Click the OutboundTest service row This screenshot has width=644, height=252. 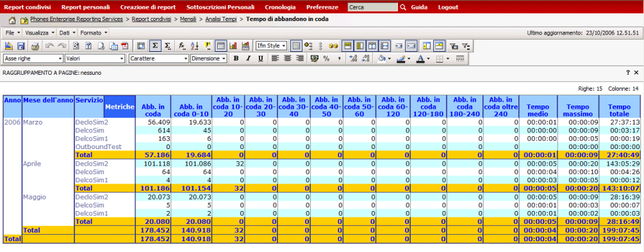point(99,146)
